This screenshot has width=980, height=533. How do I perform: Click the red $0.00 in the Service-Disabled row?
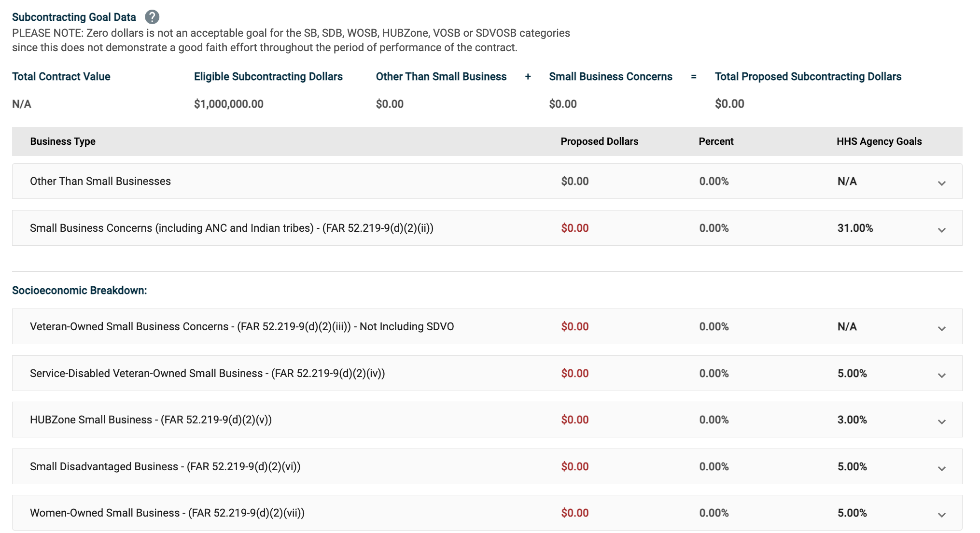(574, 373)
